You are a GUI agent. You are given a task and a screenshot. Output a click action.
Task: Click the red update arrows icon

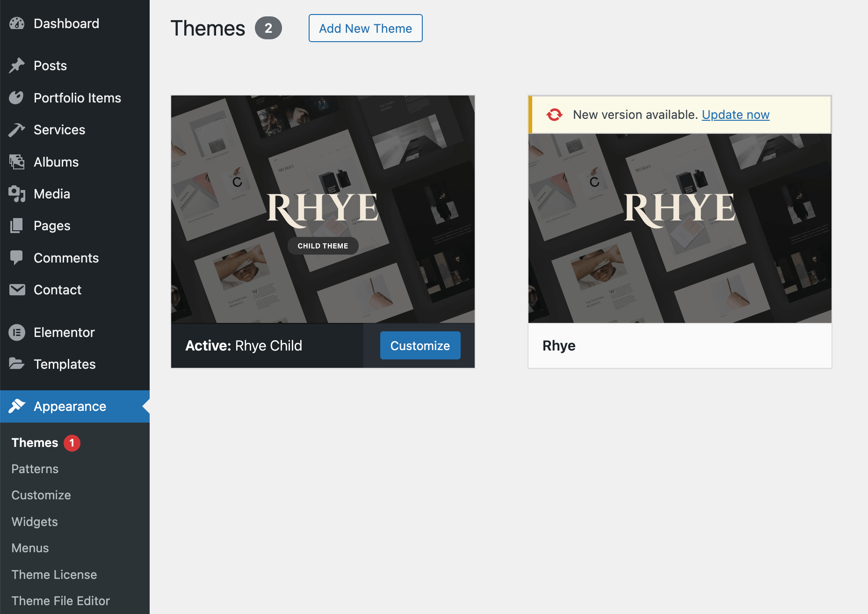point(554,115)
